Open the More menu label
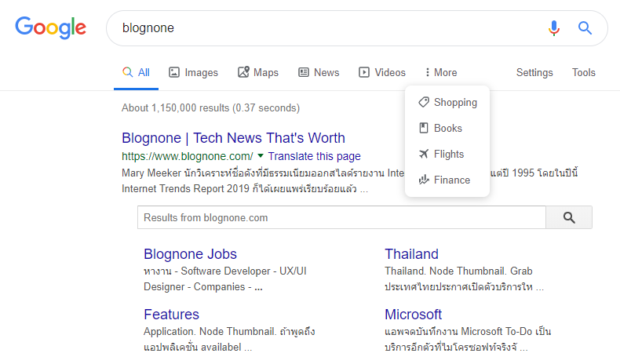This screenshot has width=620, height=364. click(x=445, y=72)
